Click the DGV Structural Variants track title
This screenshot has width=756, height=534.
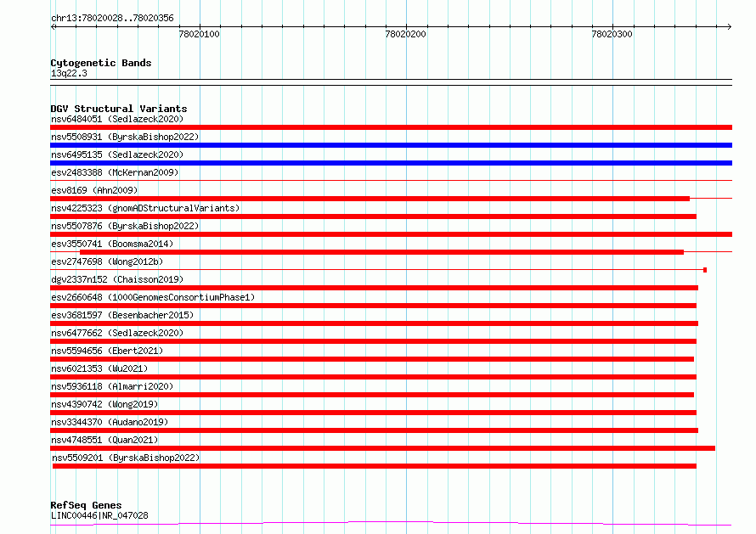119,109
